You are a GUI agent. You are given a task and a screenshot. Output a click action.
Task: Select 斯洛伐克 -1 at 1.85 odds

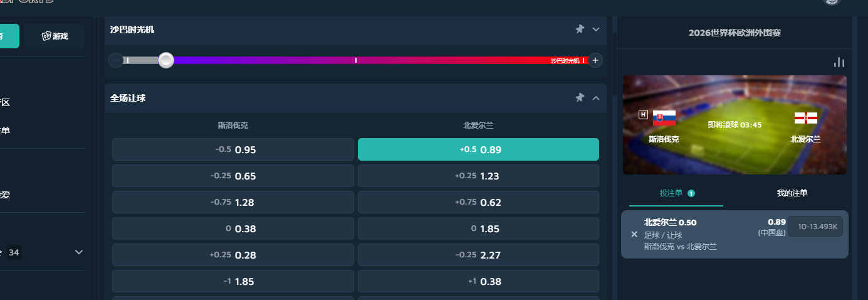[x=233, y=282]
